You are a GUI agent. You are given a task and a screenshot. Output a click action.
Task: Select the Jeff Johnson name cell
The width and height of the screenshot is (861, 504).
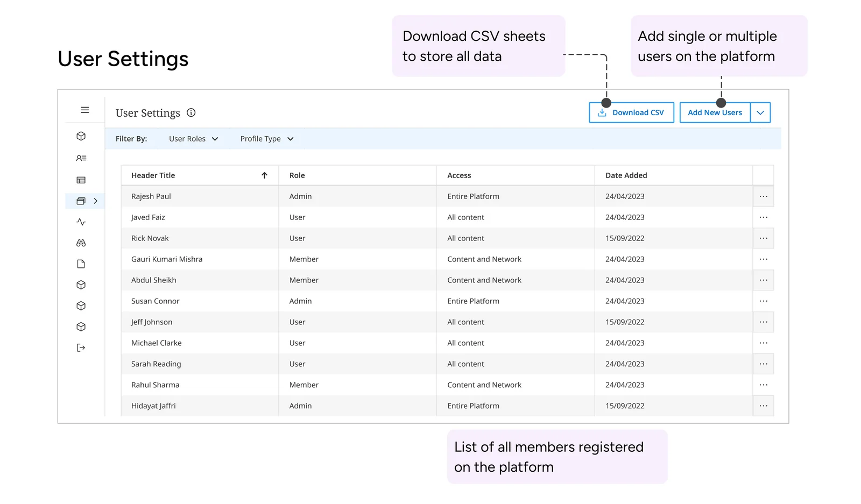(200, 322)
